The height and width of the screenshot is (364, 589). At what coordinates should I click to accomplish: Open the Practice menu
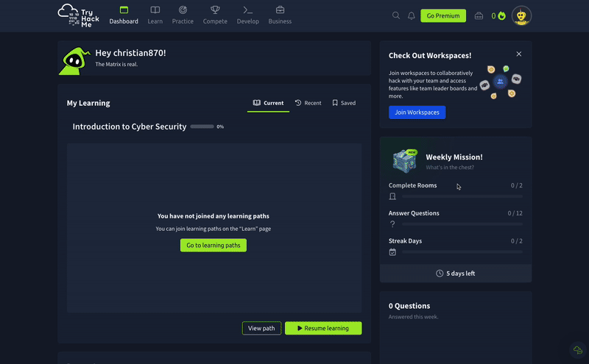[x=183, y=15]
